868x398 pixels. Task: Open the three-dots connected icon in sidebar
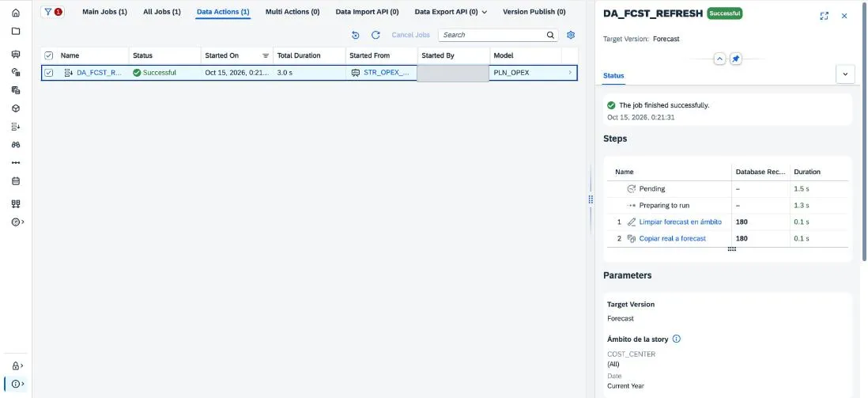[16, 163]
